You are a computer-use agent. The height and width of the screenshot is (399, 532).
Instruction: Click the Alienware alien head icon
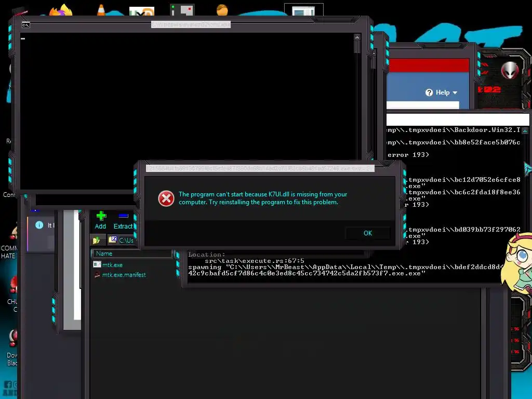point(510,71)
